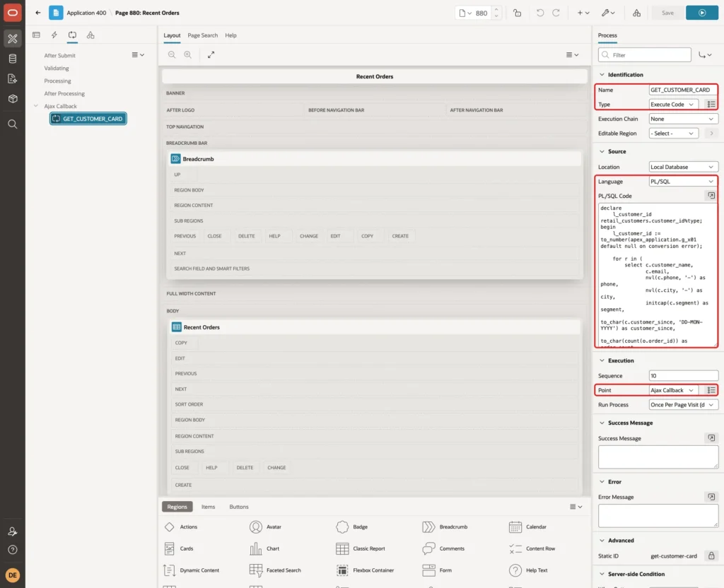Viewport: 724px width, 588px height.
Task: Open the page selector dropdown next to 880
Action: [x=465, y=13]
